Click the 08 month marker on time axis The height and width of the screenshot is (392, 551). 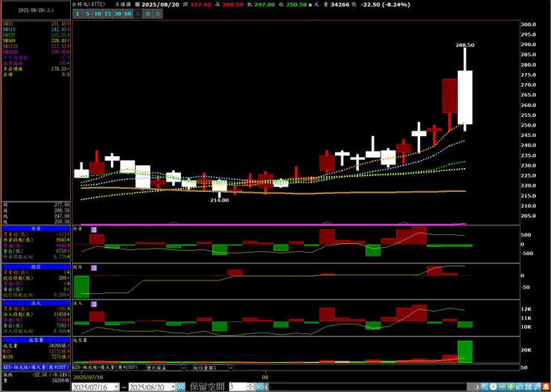pos(266,377)
